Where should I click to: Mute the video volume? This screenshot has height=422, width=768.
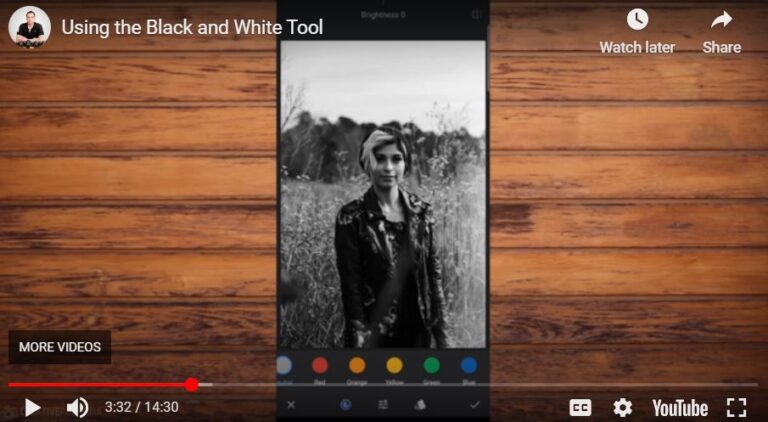click(77, 407)
